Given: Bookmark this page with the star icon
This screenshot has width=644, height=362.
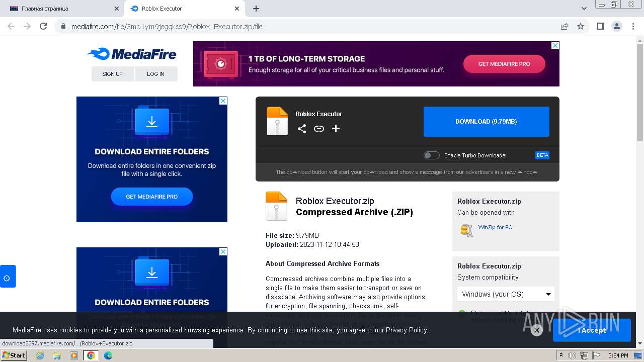Looking at the screenshot, I should (x=581, y=26).
